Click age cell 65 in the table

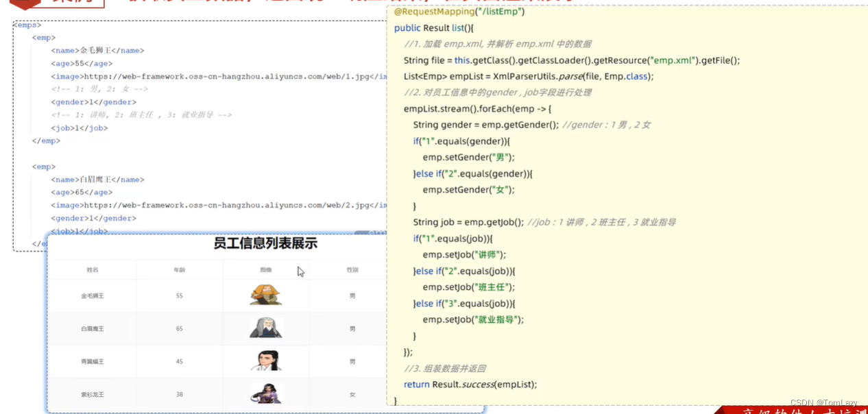pyautogui.click(x=180, y=329)
